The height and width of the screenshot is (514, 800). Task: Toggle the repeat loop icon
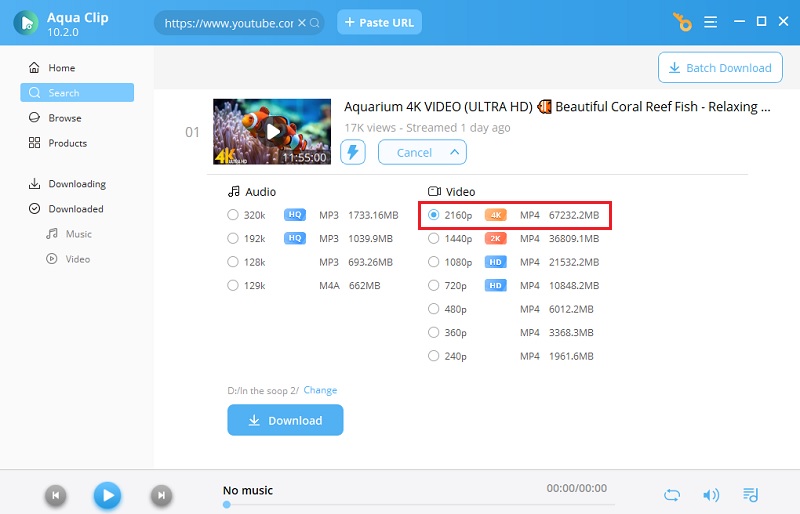click(x=672, y=495)
